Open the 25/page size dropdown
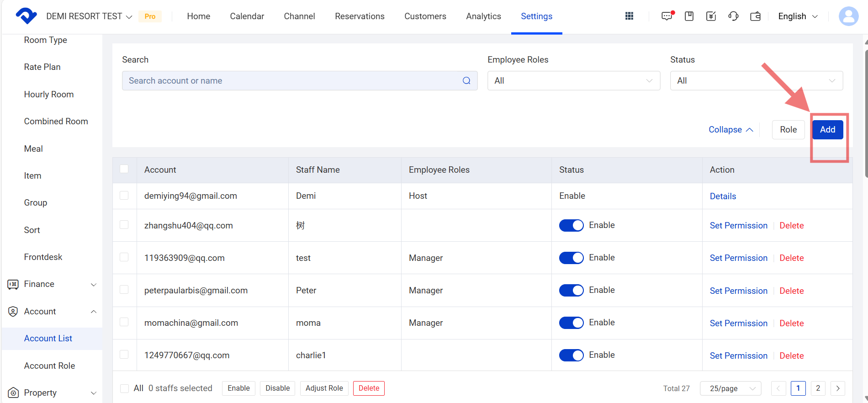Image resolution: width=868 pixels, height=403 pixels. coord(730,388)
